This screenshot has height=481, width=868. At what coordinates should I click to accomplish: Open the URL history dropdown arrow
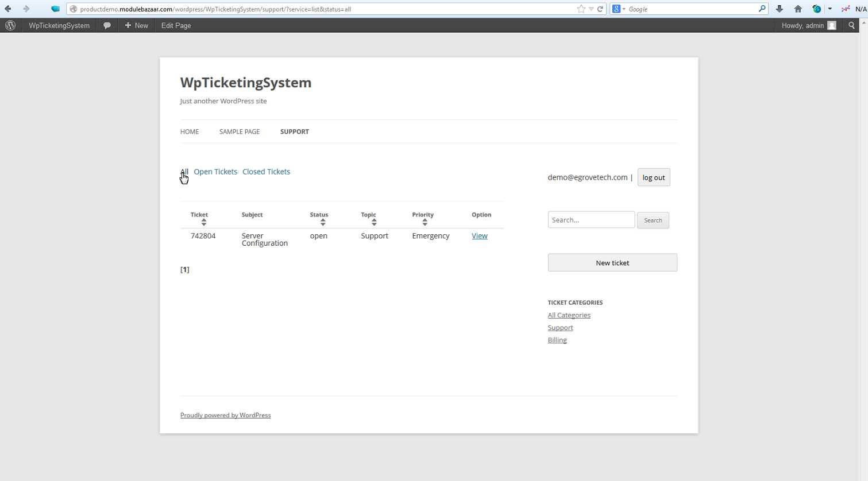591,9
